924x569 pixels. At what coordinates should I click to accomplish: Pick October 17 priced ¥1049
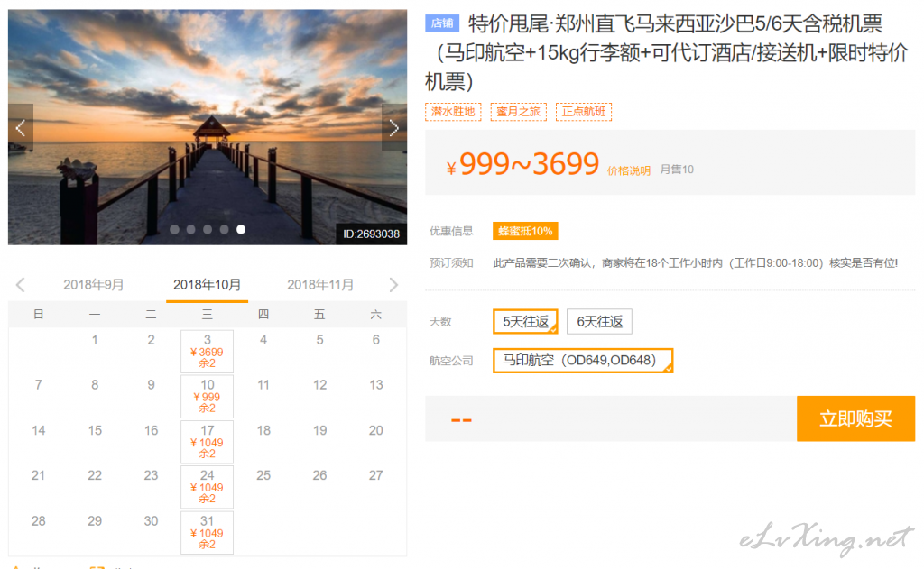coord(207,442)
